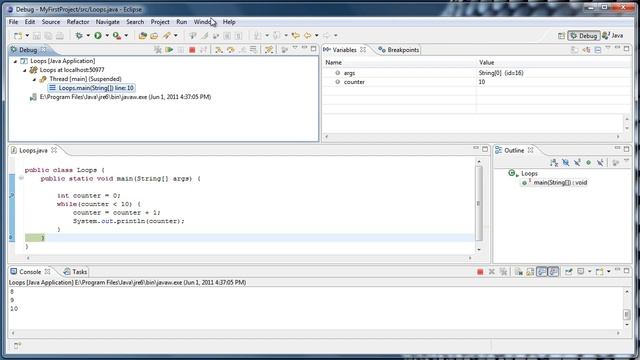Viewport: 640px width, 360px height.
Task: Click the status bar icon at bottom left
Action: [x=17, y=346]
